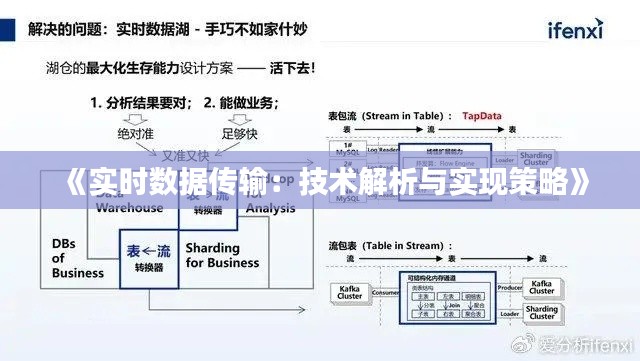Select the Kafka Cluster source box
This screenshot has width=640, height=361.
point(350,293)
